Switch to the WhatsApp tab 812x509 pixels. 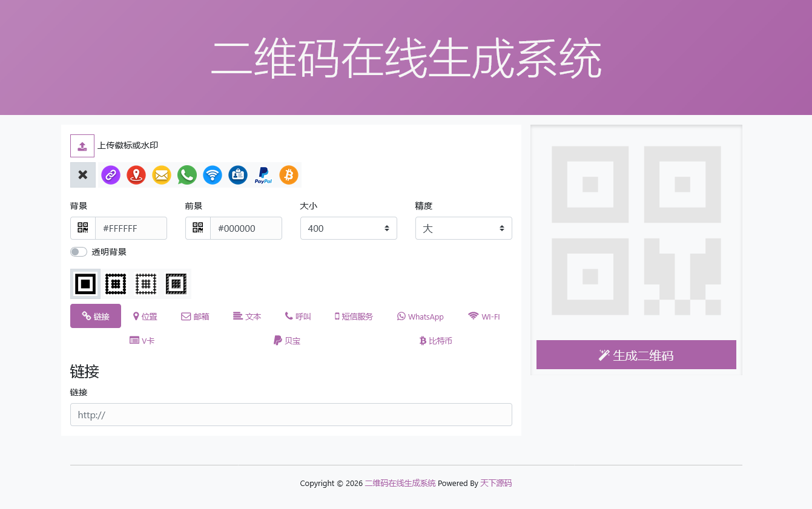coord(420,316)
